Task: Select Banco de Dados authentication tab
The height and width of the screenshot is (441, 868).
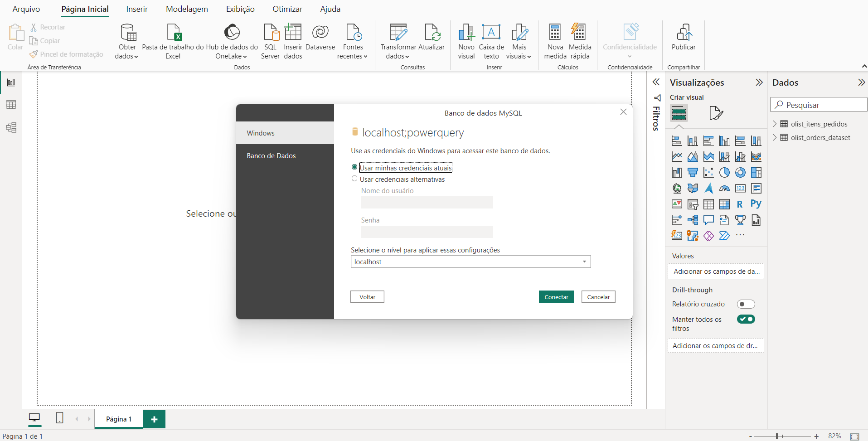Action: (x=285, y=155)
